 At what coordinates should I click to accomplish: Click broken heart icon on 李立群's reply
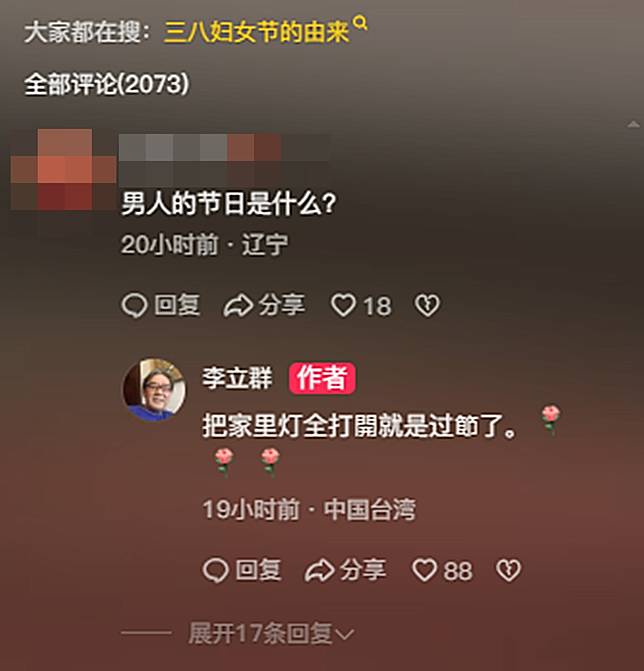508,570
